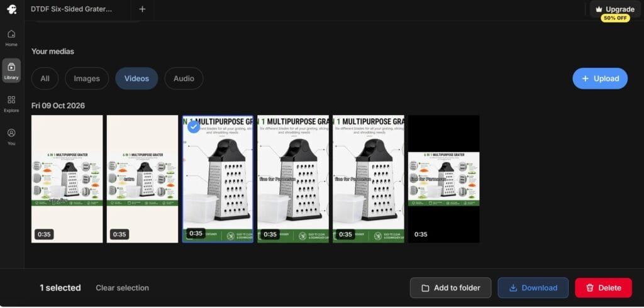
Task: Show All media filter
Action: click(45, 79)
